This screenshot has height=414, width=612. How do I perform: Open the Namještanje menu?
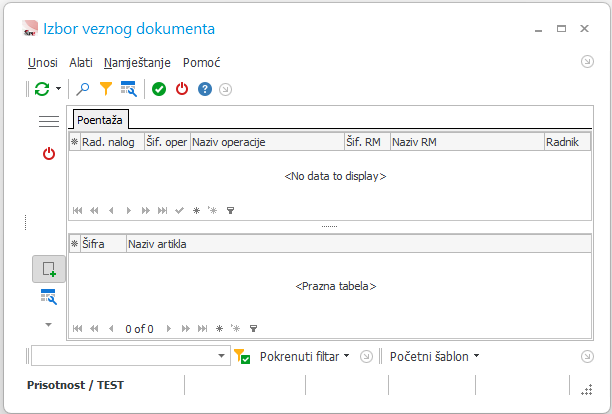137,62
